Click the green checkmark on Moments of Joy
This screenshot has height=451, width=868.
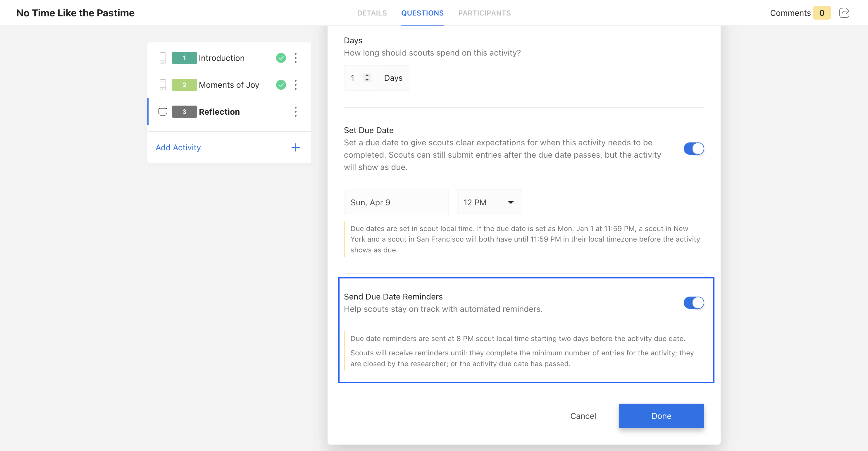click(x=281, y=85)
